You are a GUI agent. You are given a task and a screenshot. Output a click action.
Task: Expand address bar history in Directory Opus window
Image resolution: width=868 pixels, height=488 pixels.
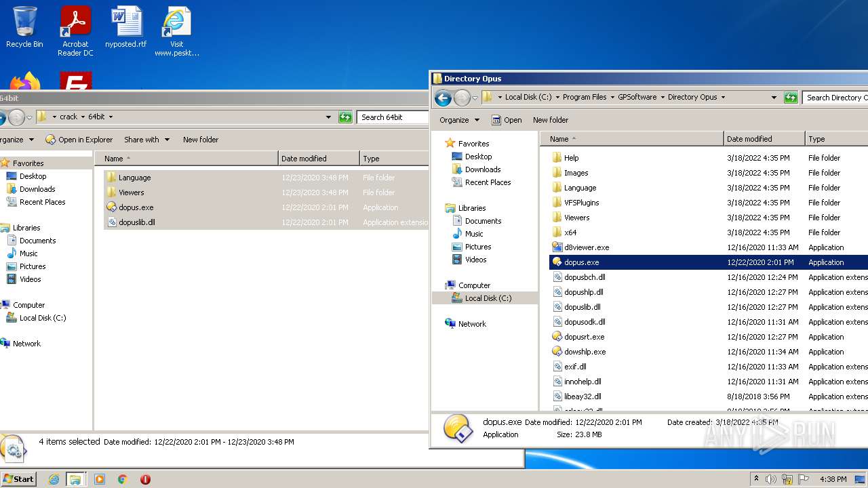[774, 98]
